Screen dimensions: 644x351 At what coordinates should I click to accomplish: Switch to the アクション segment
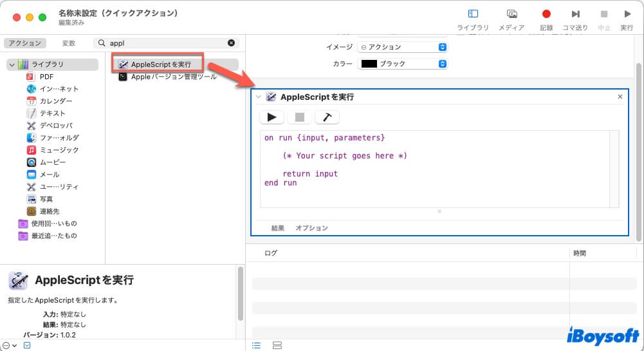click(26, 43)
